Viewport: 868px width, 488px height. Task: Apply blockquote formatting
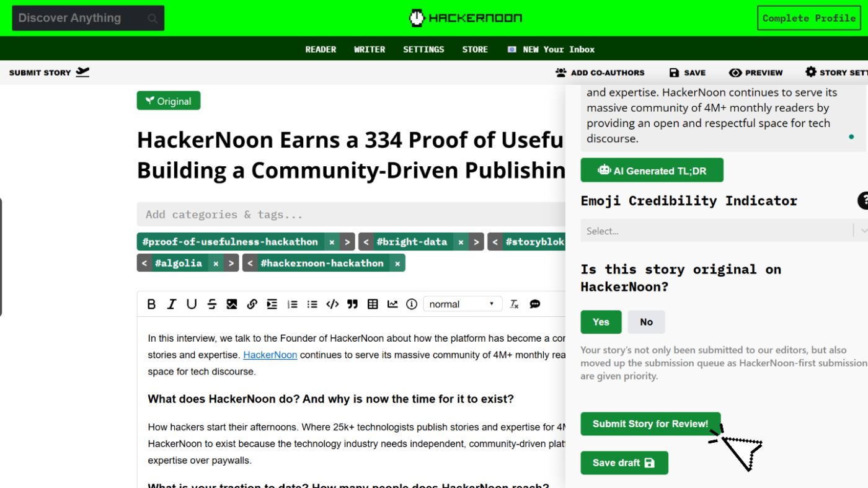[x=353, y=304]
